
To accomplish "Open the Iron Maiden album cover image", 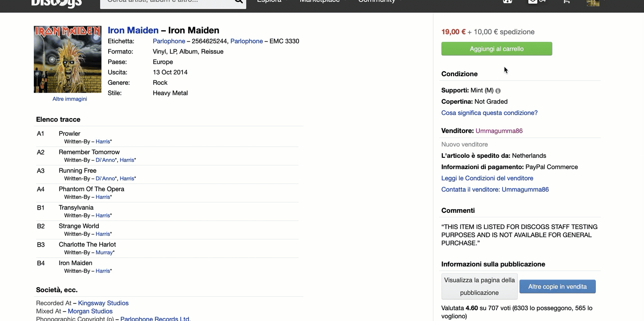I will (68, 60).
